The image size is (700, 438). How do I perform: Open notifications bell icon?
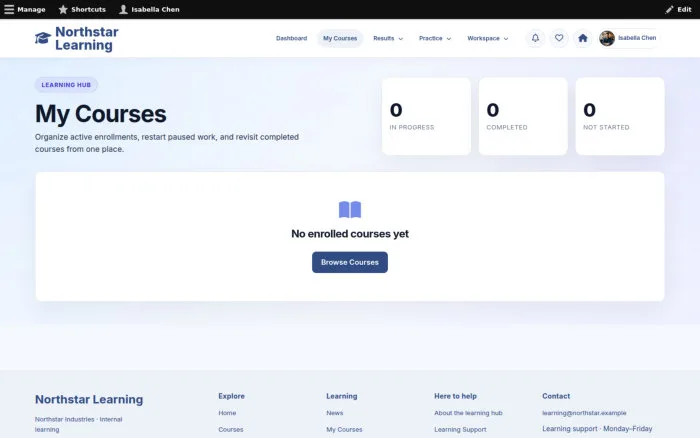tap(535, 38)
